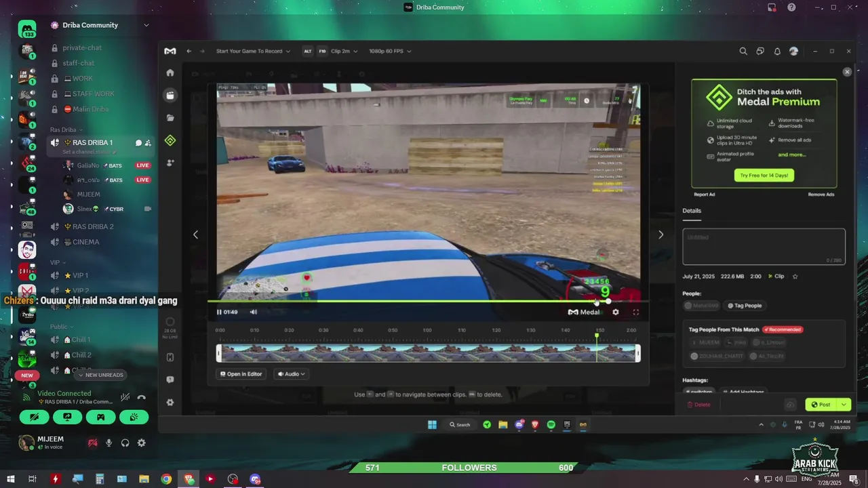
Task: Open the Audio dropdown under the timeline
Action: tap(291, 374)
